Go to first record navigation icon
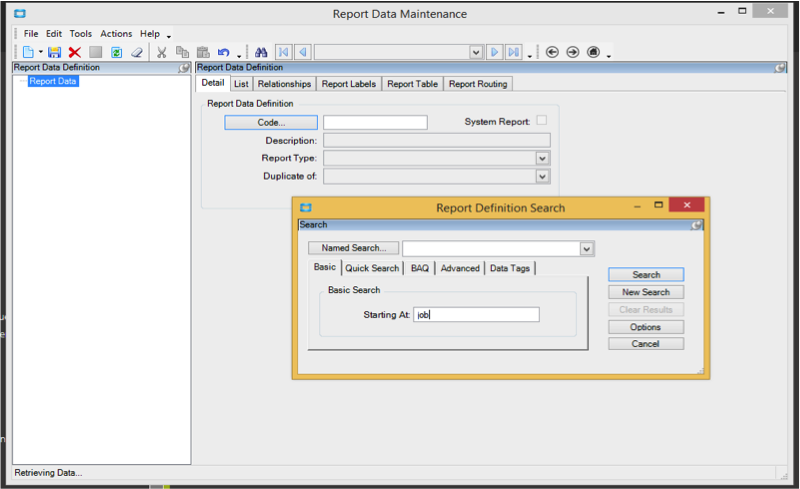800x489 pixels. (x=284, y=52)
